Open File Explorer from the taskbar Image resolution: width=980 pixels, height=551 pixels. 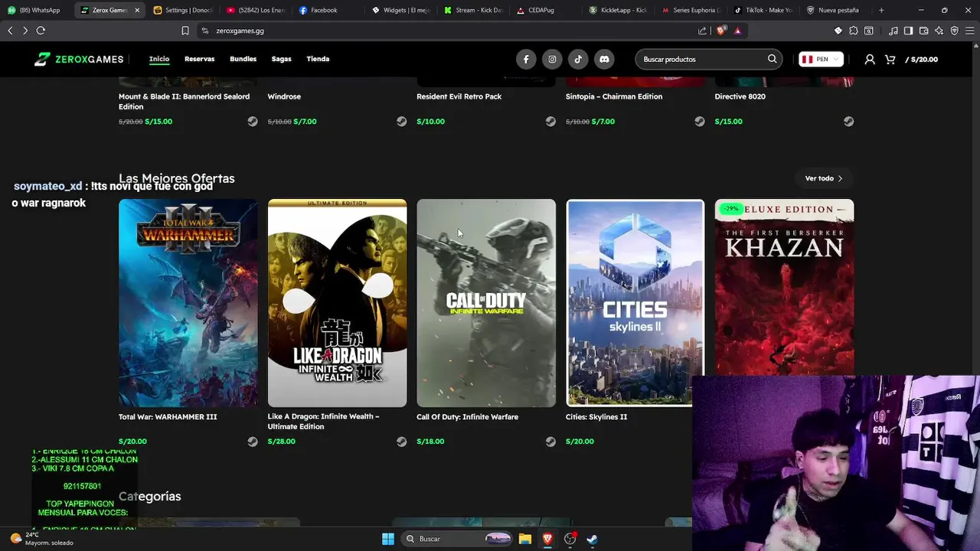tap(525, 539)
